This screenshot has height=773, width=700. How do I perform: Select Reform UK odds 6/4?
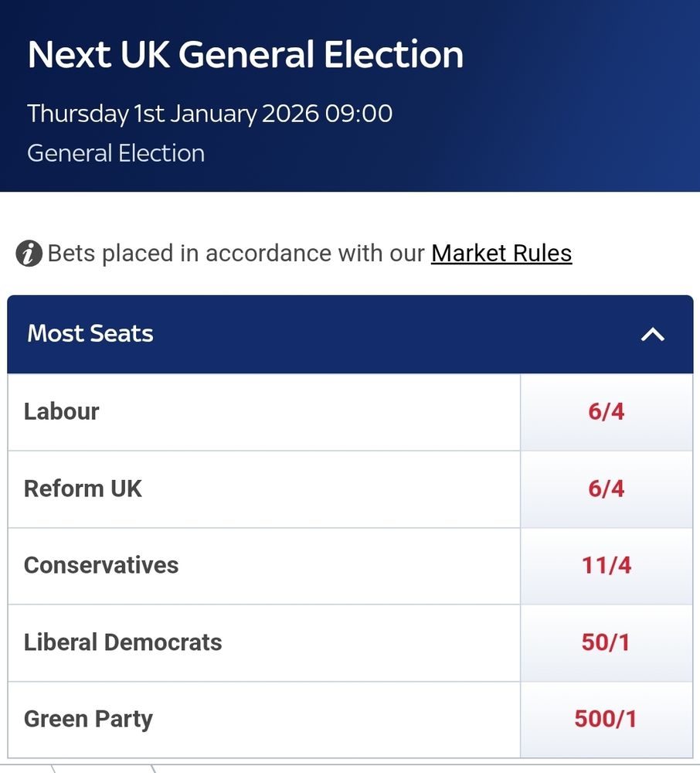(x=607, y=489)
